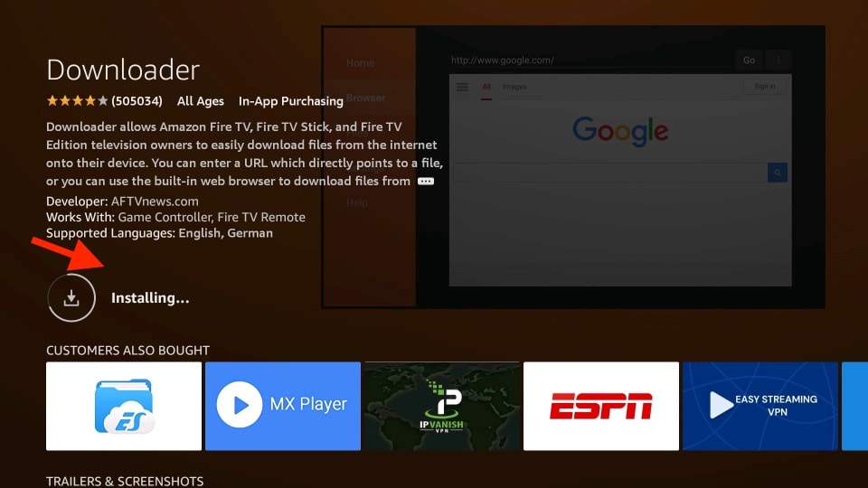Click Supported Languages English, German
This screenshot has width=868, height=488.
point(159,233)
